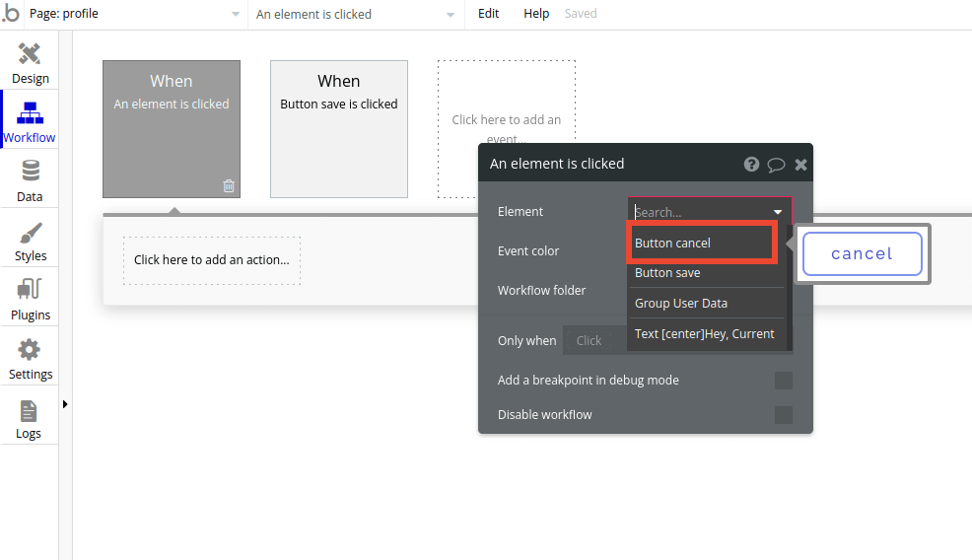
Task: Open the Edit menu
Action: 488,14
